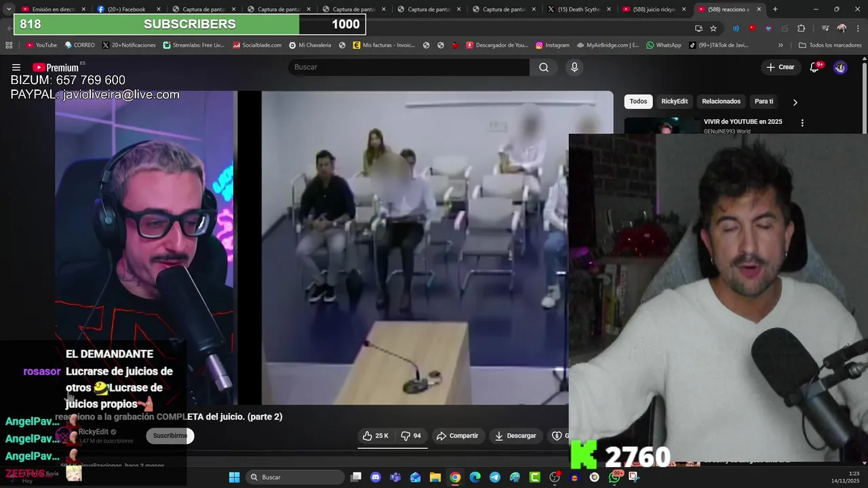The image size is (868, 488).
Task: Bookmark this page with the star icon
Action: click(x=713, y=28)
